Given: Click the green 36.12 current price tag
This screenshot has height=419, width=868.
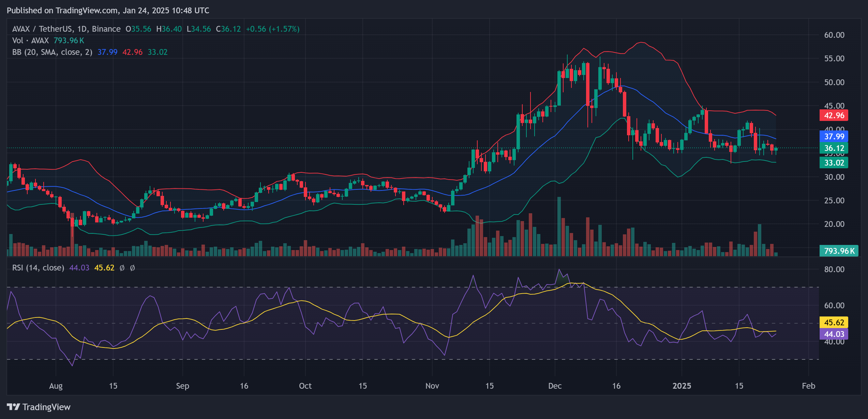Looking at the screenshot, I should (x=834, y=148).
